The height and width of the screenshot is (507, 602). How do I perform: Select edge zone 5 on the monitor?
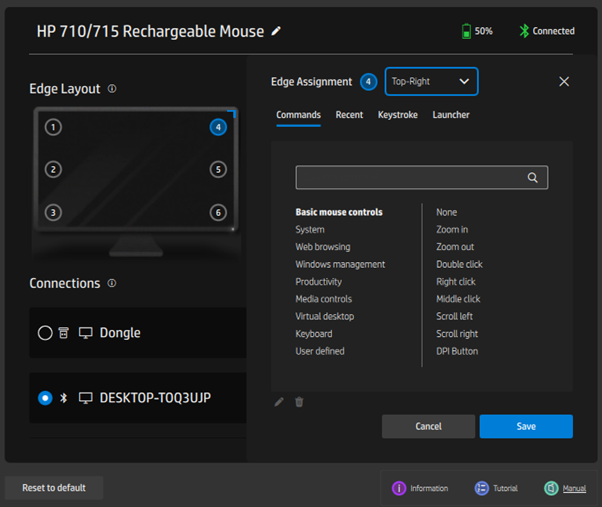pos(218,169)
